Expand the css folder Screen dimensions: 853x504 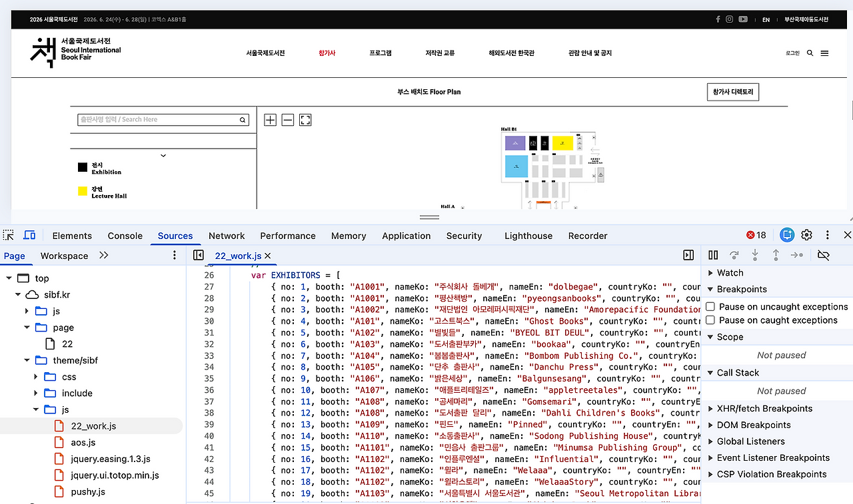tap(36, 377)
